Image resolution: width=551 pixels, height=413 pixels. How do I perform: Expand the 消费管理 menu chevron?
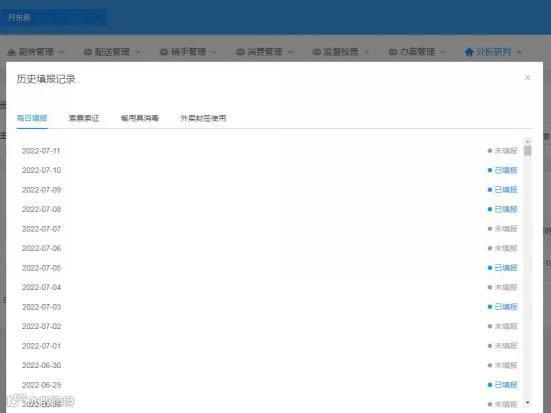291,52
